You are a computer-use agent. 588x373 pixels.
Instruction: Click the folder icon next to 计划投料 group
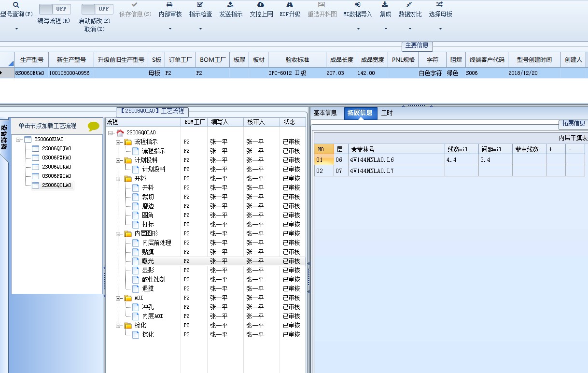point(128,160)
